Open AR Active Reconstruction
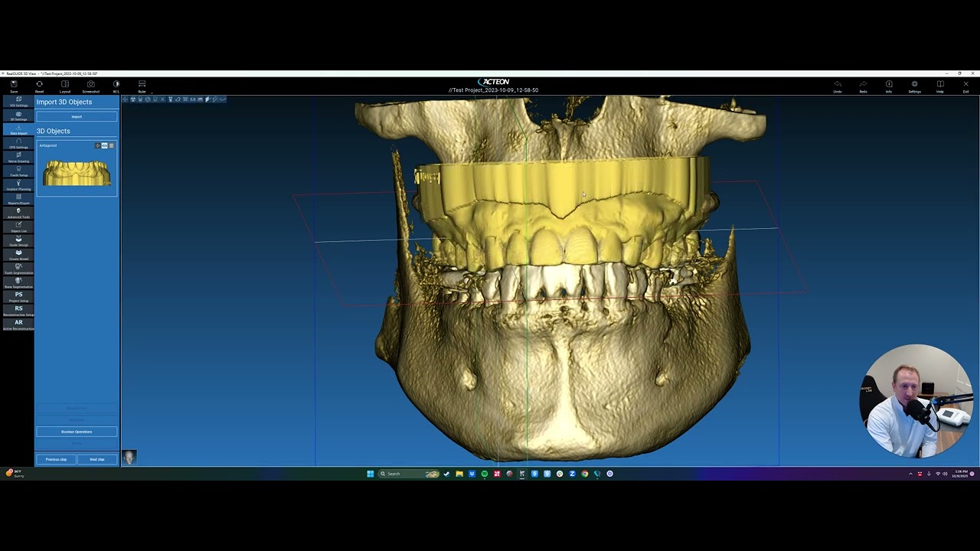 coord(18,324)
